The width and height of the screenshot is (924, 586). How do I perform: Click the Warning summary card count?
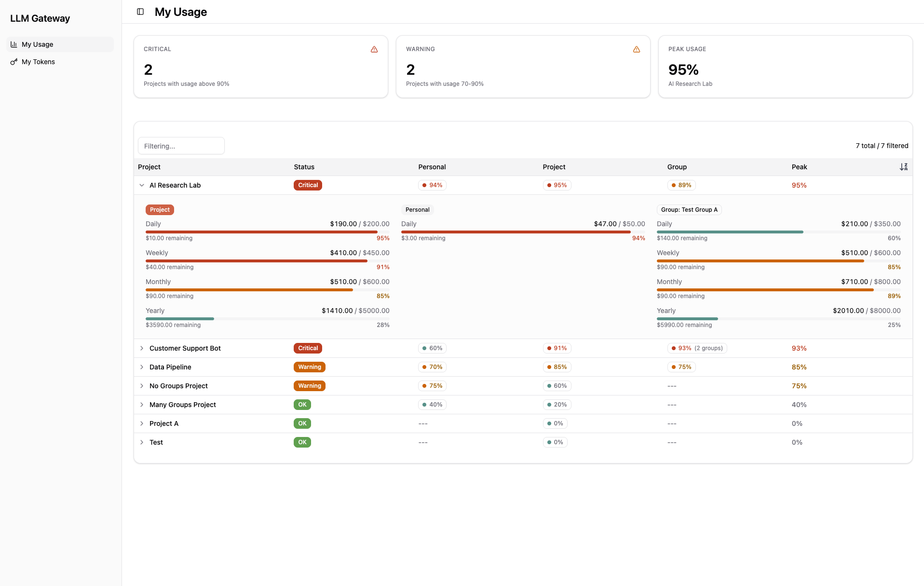click(410, 70)
